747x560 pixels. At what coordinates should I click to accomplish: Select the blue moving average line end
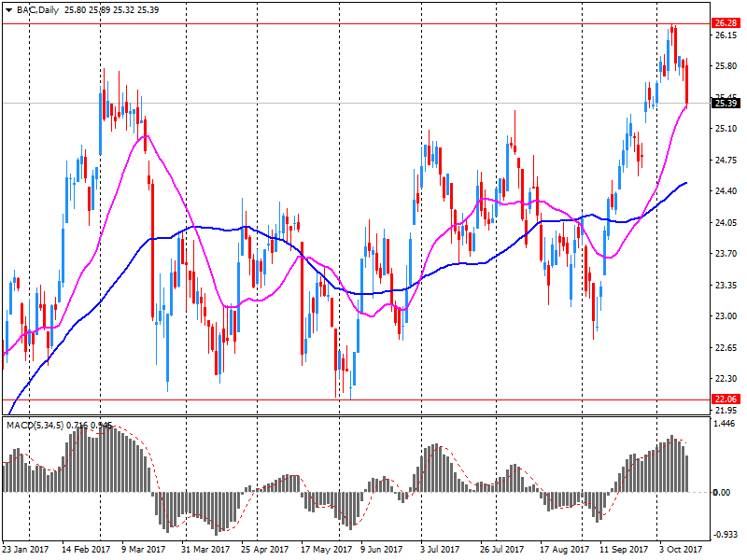click(685, 183)
